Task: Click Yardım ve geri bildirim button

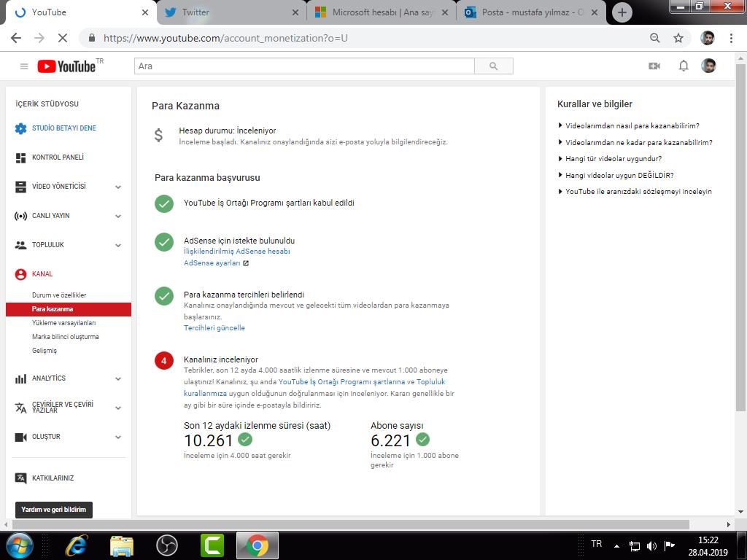Action: (54, 510)
